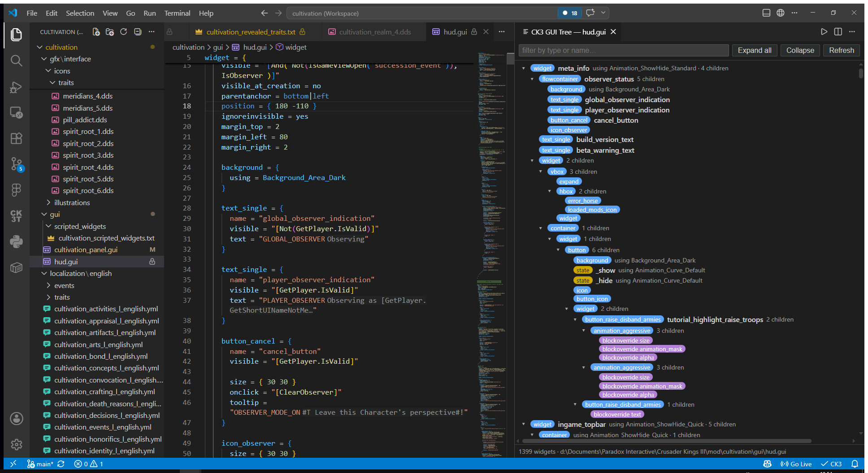The width and height of the screenshot is (868, 473).
Task: Focus the filter by type or name field
Action: [624, 50]
